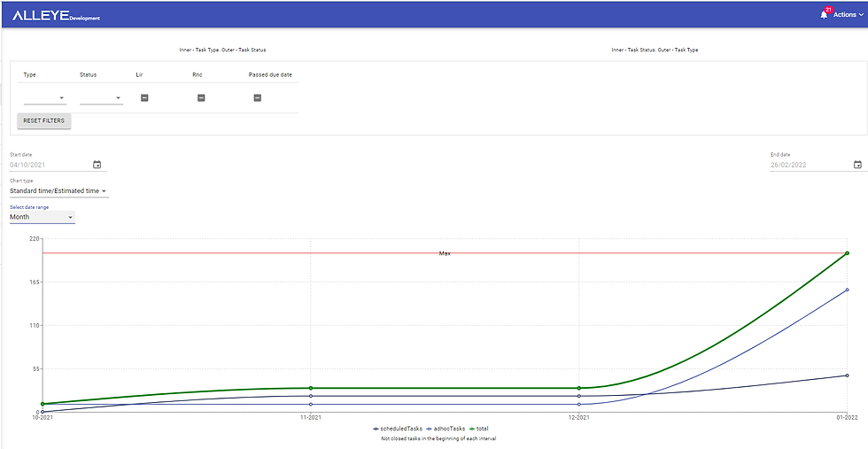868x449 pixels.
Task: Click the adhocTasks legend entry
Action: pos(446,429)
